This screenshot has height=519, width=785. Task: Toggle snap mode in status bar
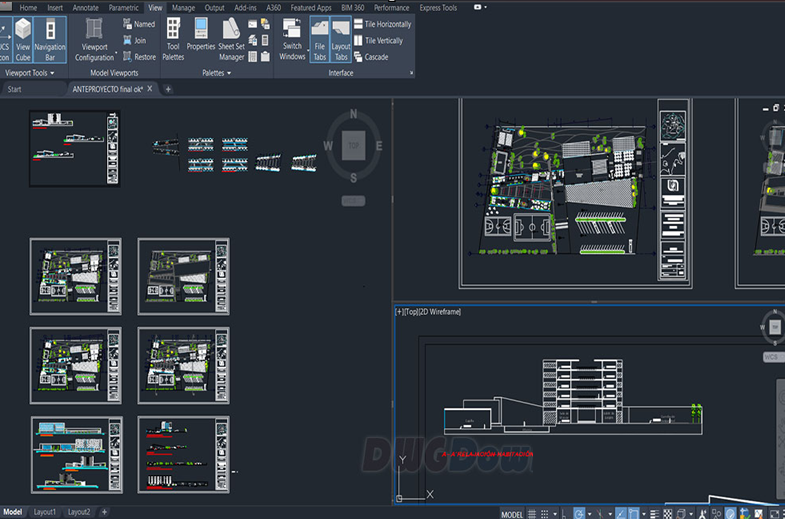tap(545, 513)
